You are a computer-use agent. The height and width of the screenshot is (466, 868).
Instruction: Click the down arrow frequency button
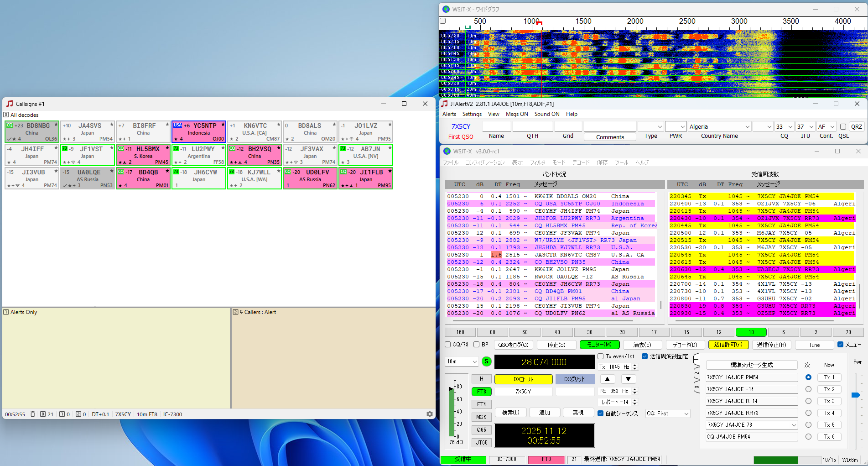628,379
